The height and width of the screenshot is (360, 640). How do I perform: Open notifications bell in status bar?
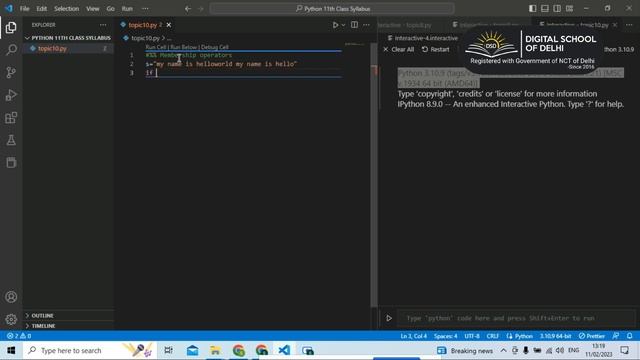tap(629, 336)
